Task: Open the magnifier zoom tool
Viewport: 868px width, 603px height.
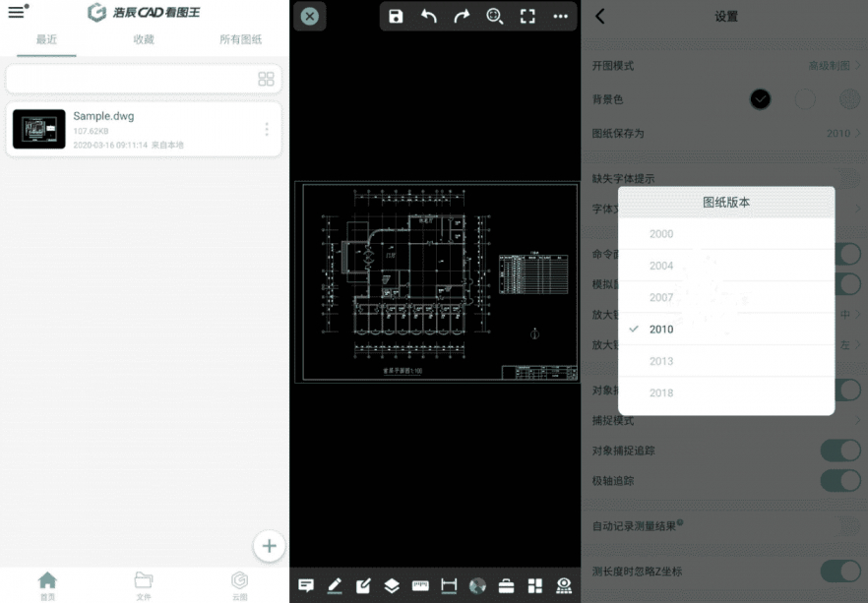Action: click(x=494, y=17)
